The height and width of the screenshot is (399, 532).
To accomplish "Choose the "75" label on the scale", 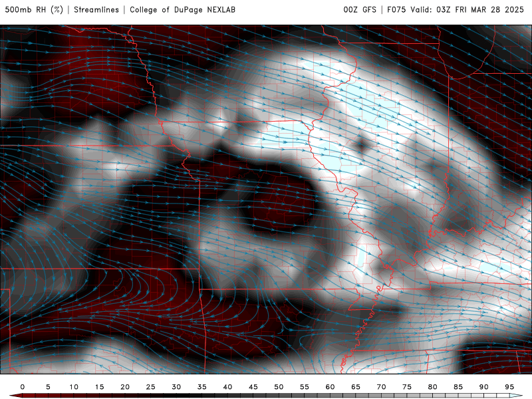I will 407,387.
